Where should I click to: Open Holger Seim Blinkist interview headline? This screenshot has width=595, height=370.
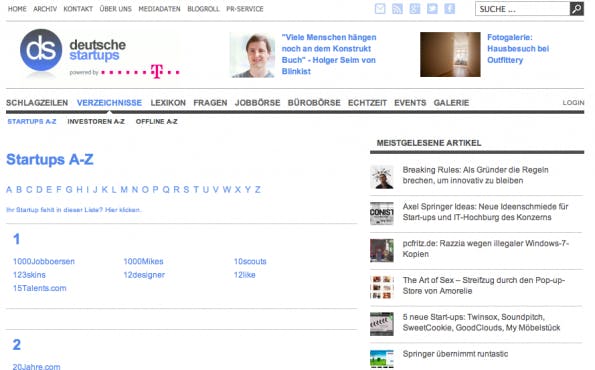329,54
